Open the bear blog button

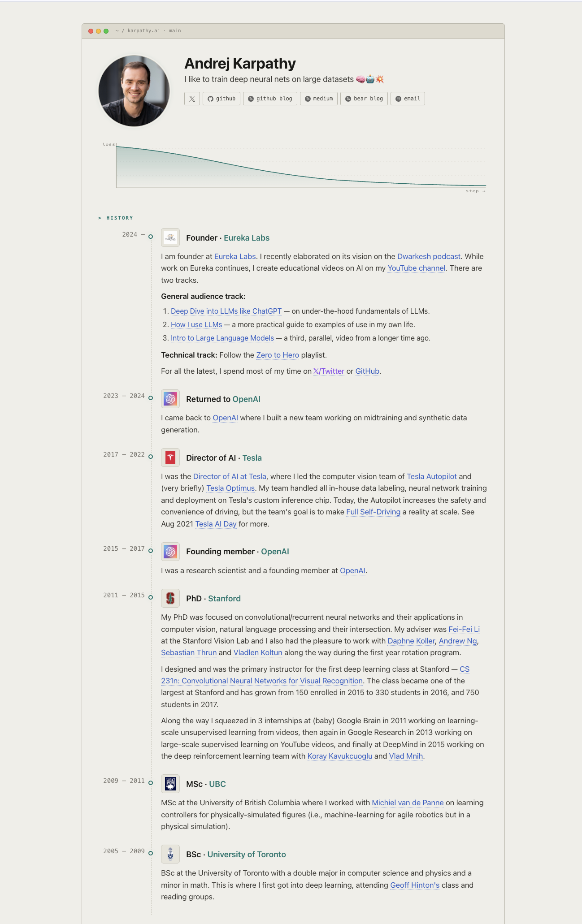coord(364,99)
